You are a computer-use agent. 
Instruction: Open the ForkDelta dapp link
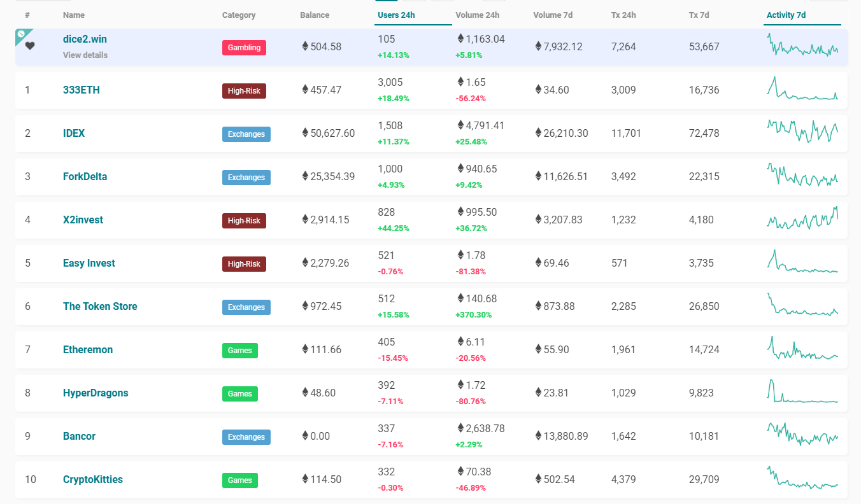click(x=85, y=176)
